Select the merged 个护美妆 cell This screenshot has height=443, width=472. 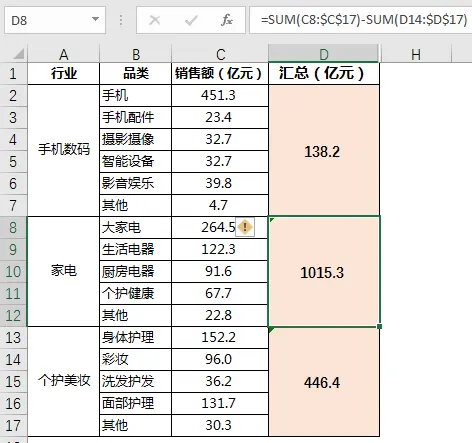click(x=64, y=381)
